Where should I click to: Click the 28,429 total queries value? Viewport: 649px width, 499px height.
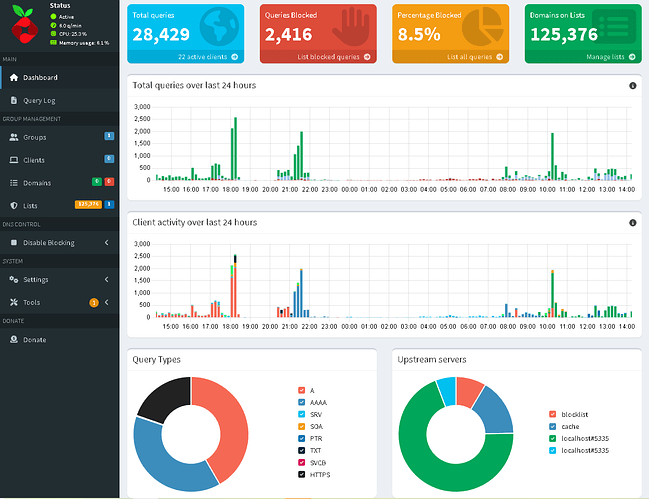click(161, 34)
